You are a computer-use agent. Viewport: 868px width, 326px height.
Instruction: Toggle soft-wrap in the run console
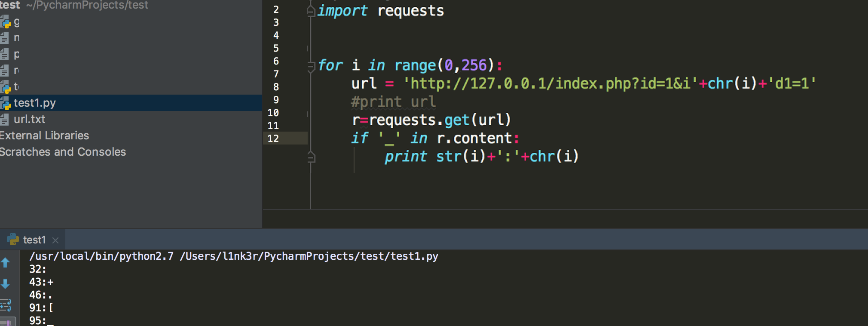coord(6,305)
